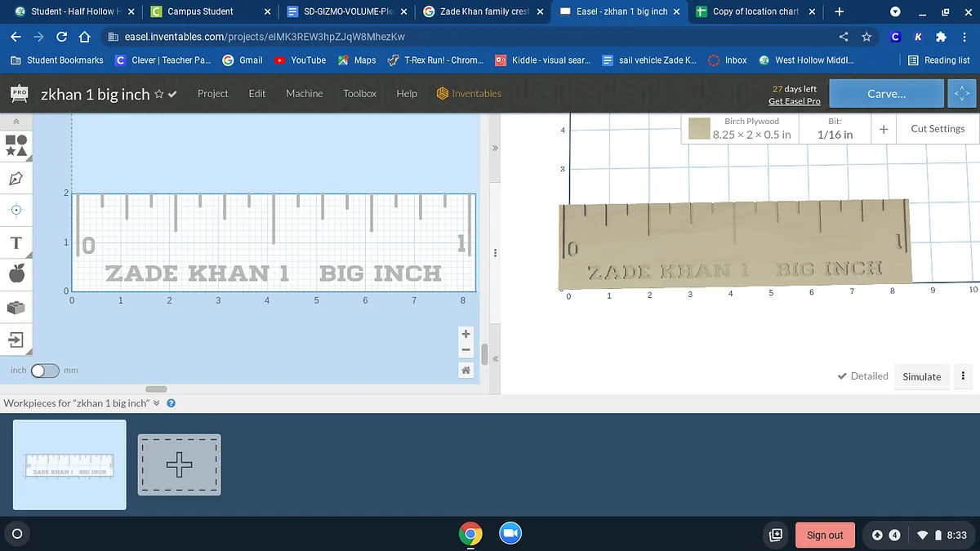Click the home reset view icon
Image resolution: width=980 pixels, height=551 pixels.
[x=465, y=370]
